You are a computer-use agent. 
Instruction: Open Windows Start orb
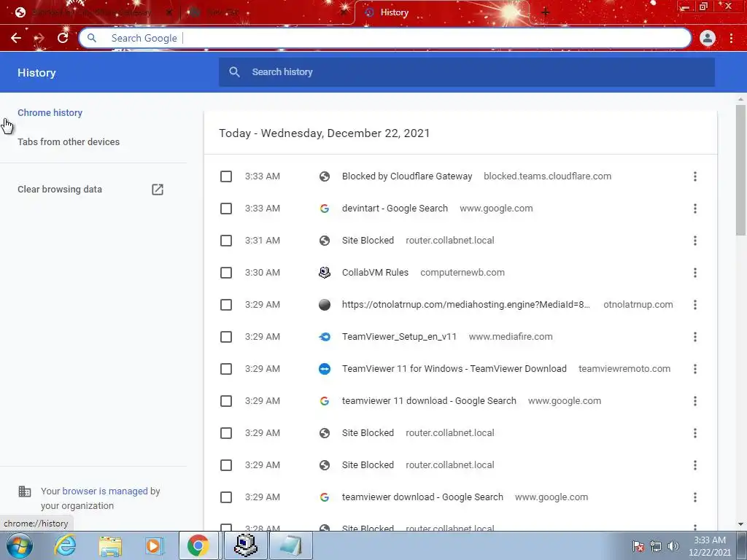coord(20,545)
